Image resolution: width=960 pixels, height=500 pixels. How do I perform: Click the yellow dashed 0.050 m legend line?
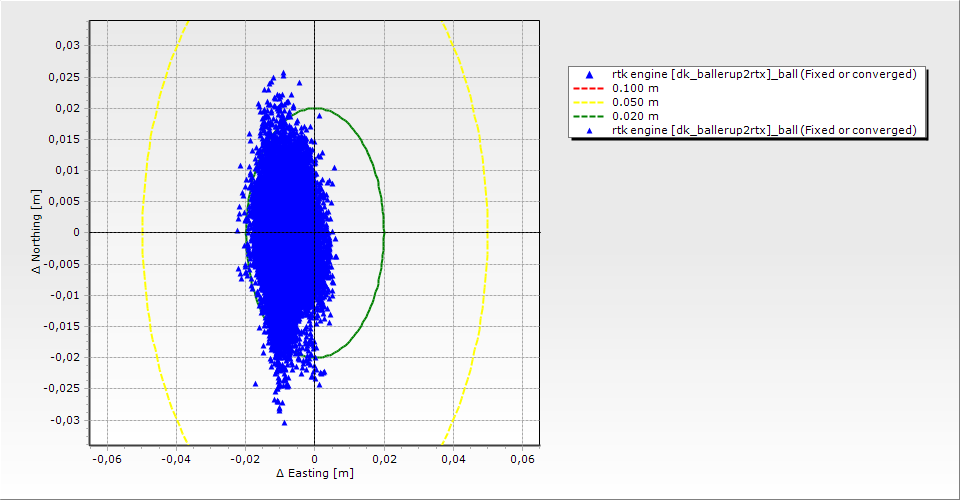589,102
